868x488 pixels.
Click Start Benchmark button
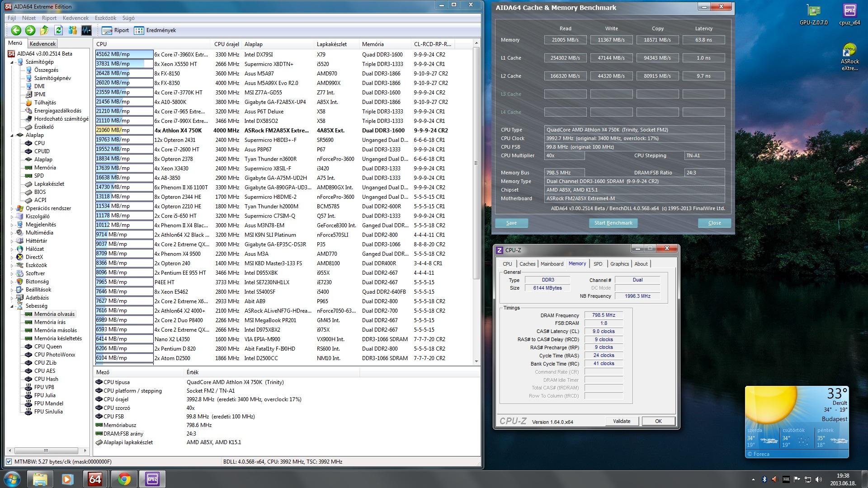tap(613, 223)
